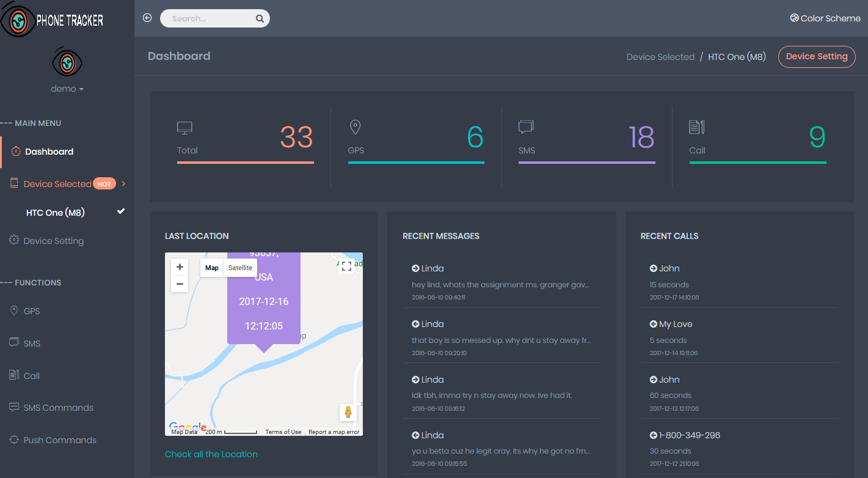Screen dimensions: 868x478
Task: Click the Phone Tracker eye logo
Action: point(17,21)
